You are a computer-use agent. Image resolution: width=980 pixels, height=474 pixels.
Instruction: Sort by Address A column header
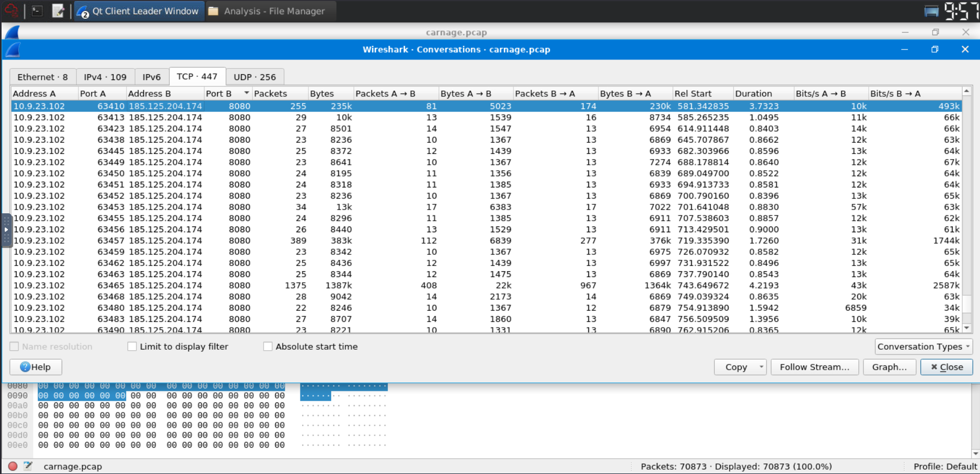[45, 93]
